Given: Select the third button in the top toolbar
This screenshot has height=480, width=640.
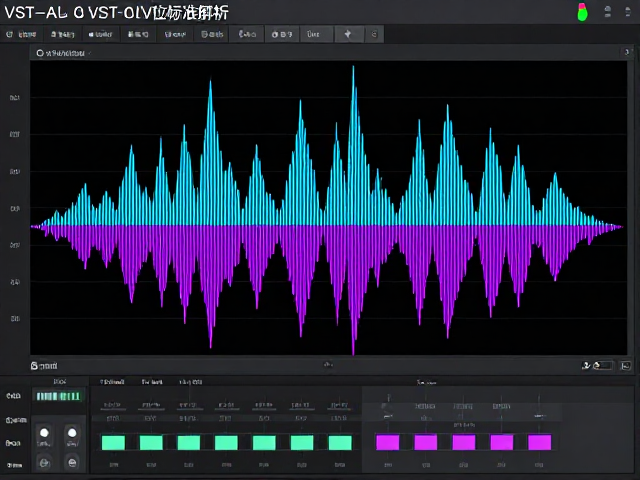Looking at the screenshot, I should (x=100, y=34).
